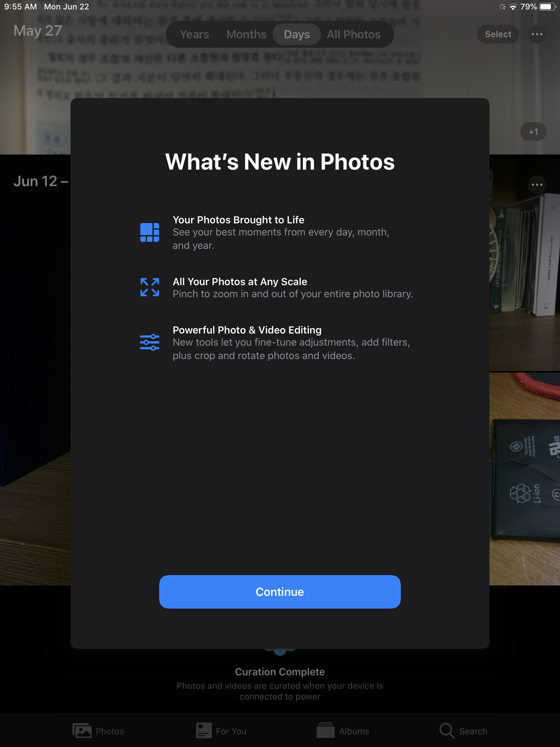
Task: Tap the battery indicator in status bar
Action: (548, 7)
